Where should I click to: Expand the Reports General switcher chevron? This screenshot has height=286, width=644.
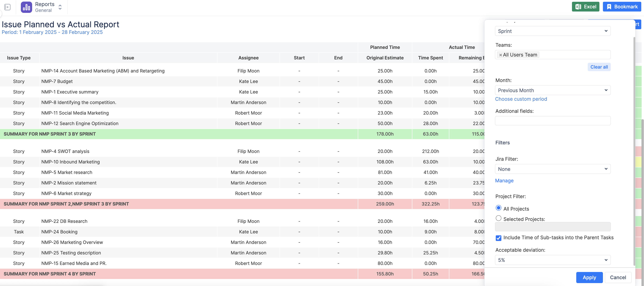[60, 7]
